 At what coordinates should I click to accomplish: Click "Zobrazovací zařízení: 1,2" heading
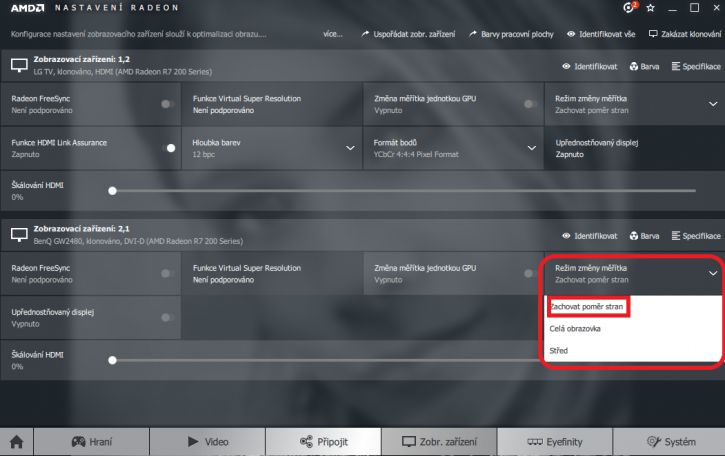[x=81, y=59]
